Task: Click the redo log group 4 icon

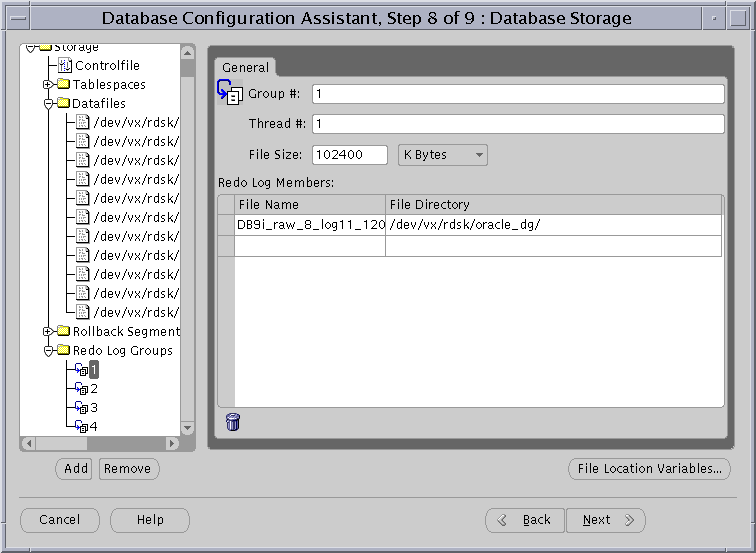Action: (81, 427)
